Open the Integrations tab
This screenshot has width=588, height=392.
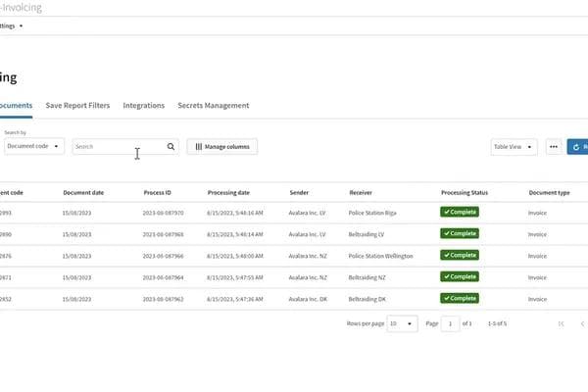coord(143,105)
